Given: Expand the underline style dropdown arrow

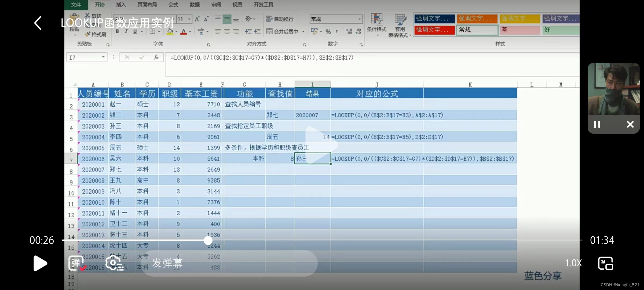Looking at the screenshot, I should [x=142, y=32].
